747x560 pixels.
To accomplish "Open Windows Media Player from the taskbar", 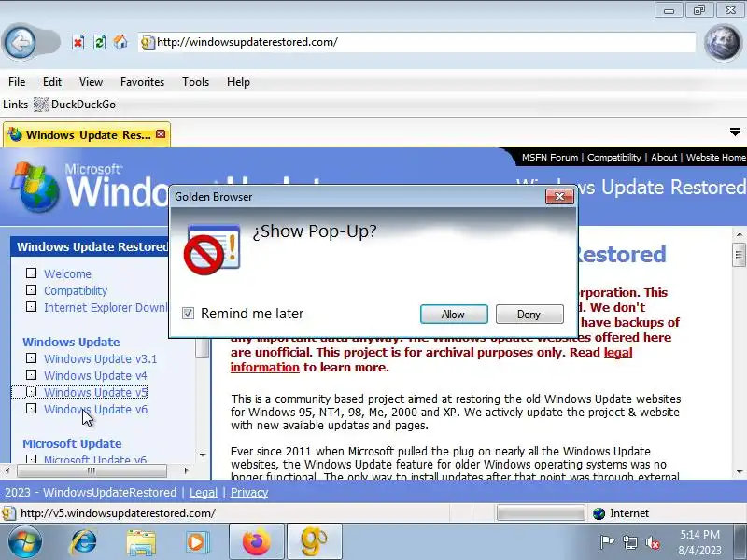I will 197,542.
